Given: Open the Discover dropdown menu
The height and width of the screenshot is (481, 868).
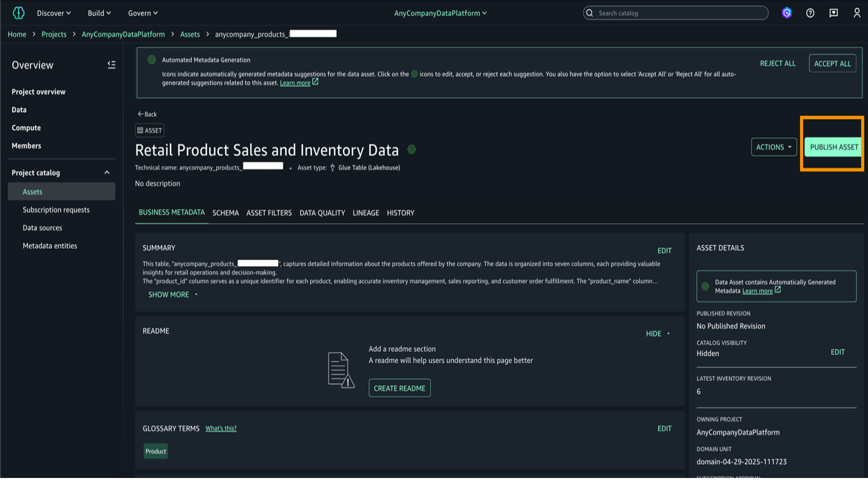Looking at the screenshot, I should coord(53,13).
